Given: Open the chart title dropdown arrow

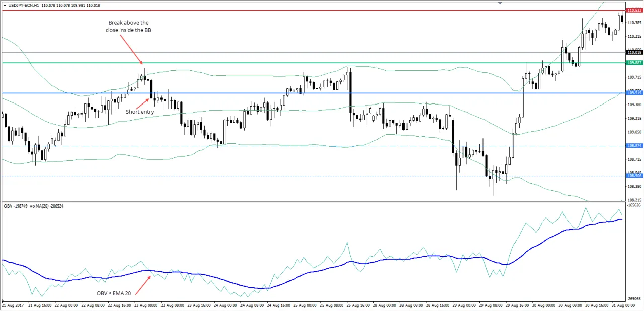Looking at the screenshot, I should 5,5.
